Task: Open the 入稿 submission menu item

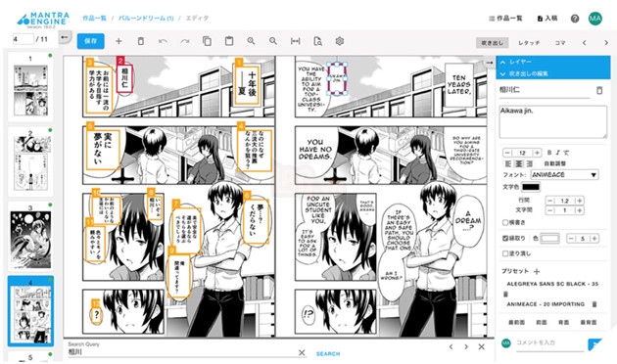Action: (547, 19)
